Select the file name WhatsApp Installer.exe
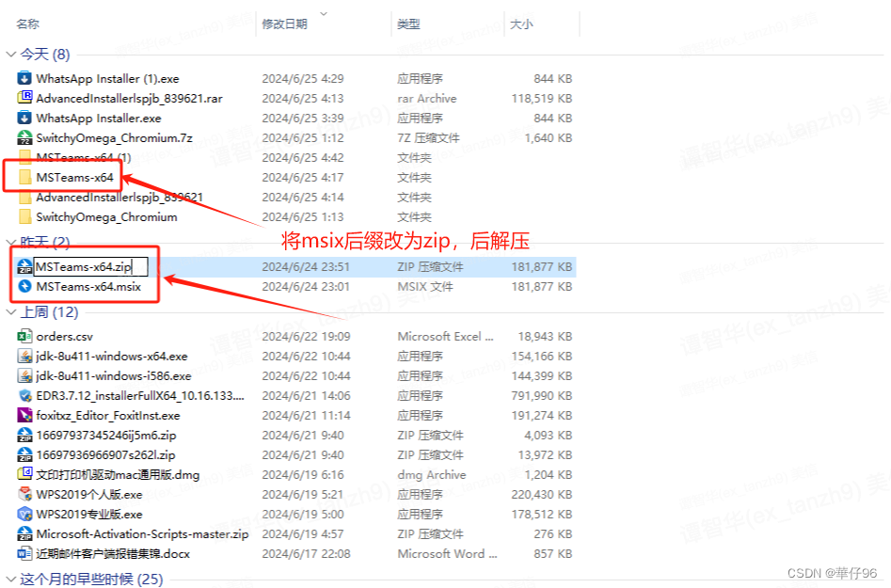 (98, 119)
